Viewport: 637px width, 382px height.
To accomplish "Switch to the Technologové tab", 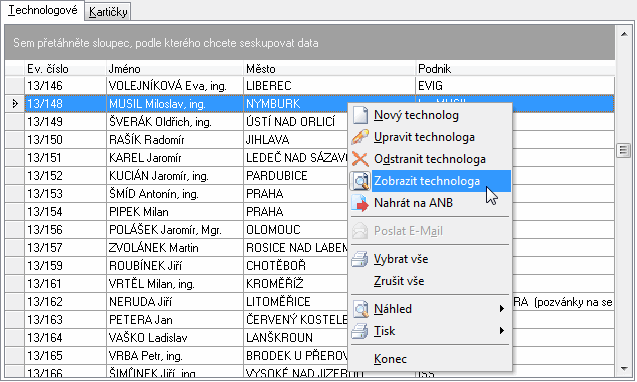I will pyautogui.click(x=43, y=10).
